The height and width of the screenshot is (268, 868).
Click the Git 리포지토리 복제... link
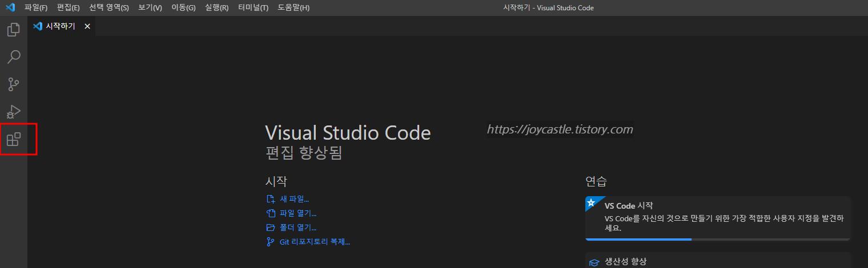pyautogui.click(x=315, y=242)
